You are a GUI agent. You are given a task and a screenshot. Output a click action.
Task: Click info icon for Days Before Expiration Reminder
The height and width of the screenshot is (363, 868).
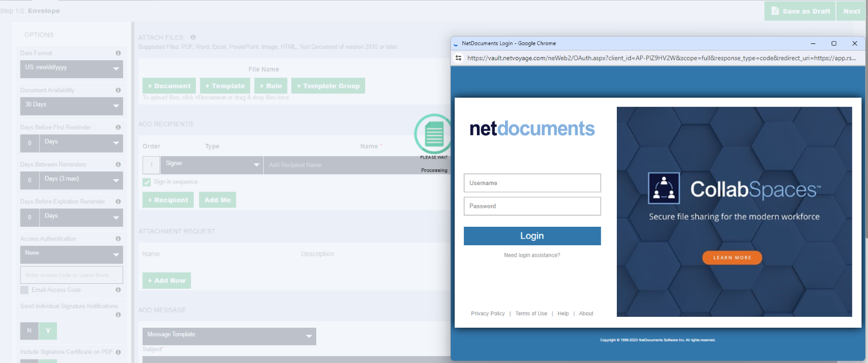[118, 201]
